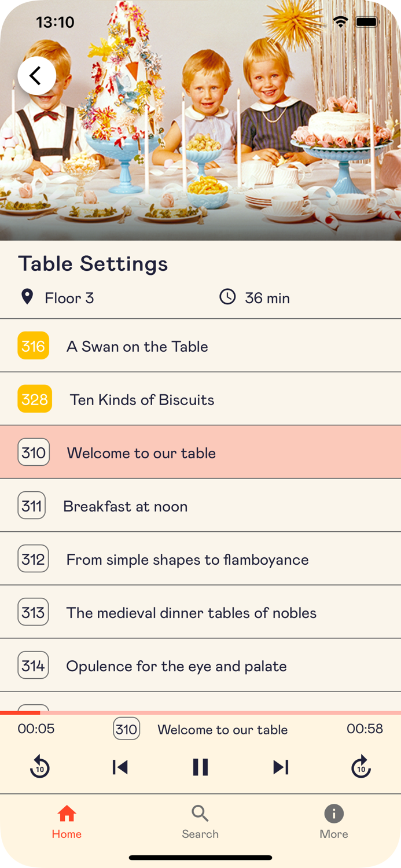
Task: Tap the highlighted Welcome to our table row
Action: pyautogui.click(x=200, y=452)
